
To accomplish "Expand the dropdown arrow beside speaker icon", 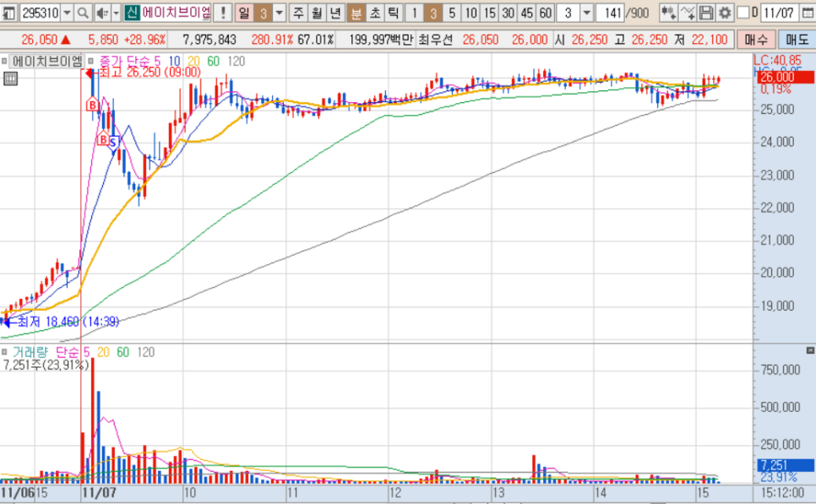I will [116, 13].
